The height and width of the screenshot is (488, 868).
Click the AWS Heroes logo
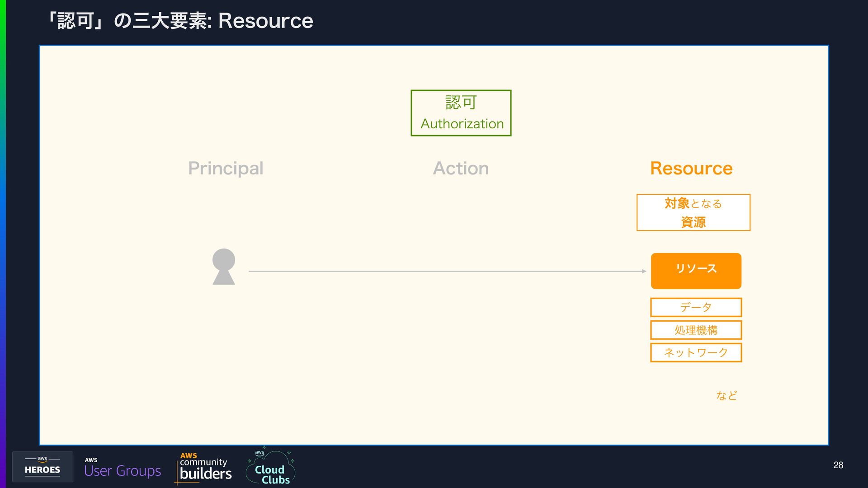(x=42, y=467)
